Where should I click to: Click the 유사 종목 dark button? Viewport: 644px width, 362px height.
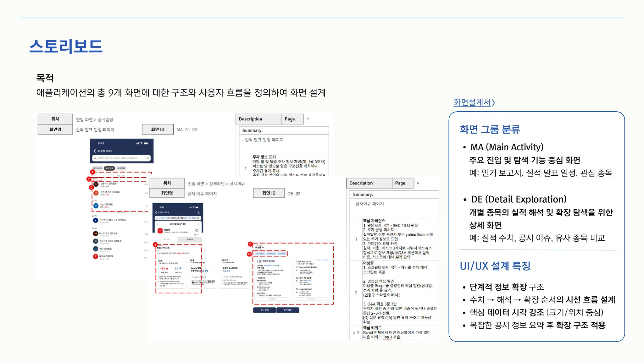(264, 310)
